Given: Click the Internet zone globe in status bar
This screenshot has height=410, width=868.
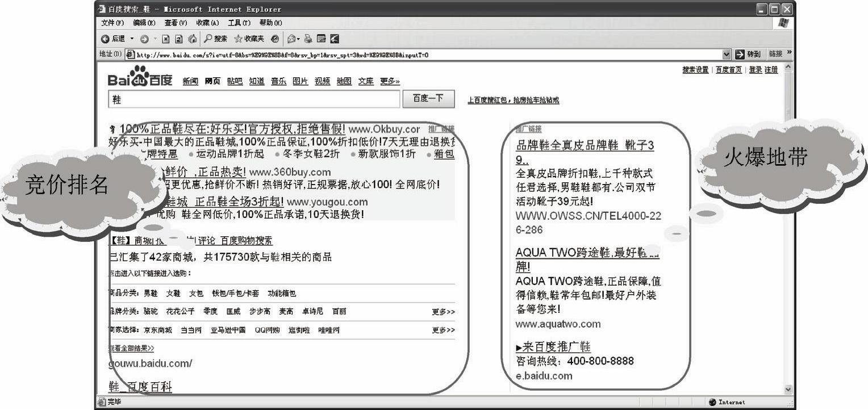Looking at the screenshot, I should 712,402.
